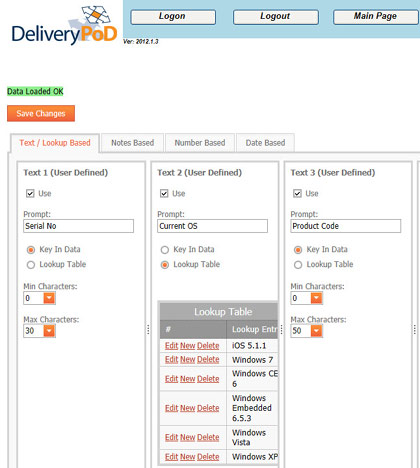
Task: Click Delete link for Windows Vista
Action: (x=208, y=437)
